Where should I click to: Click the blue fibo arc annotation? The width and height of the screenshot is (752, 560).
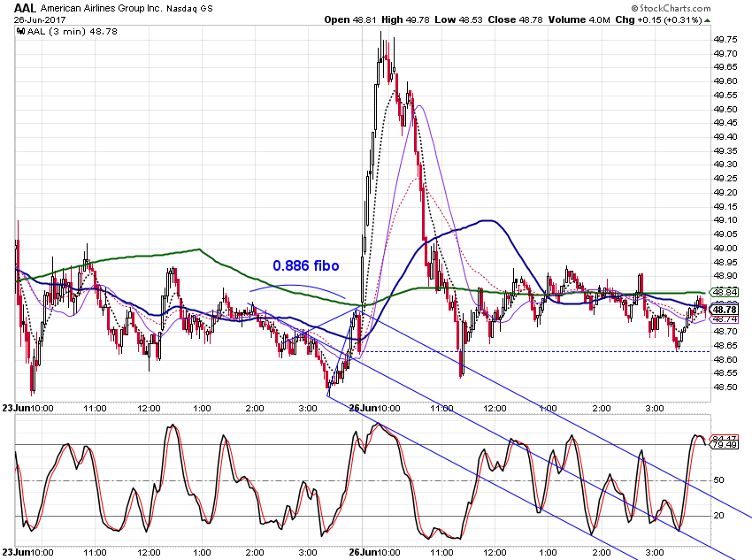point(297,288)
